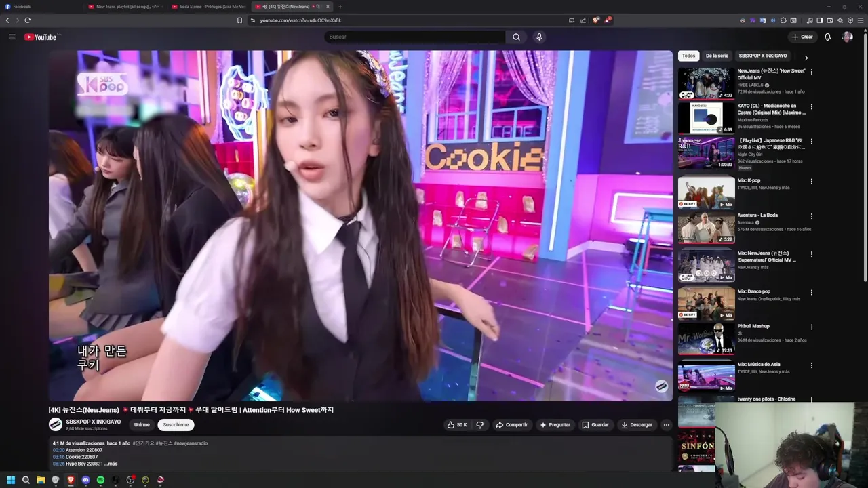
Task: Open the Mix: K-pop thumbnail
Action: (x=706, y=192)
